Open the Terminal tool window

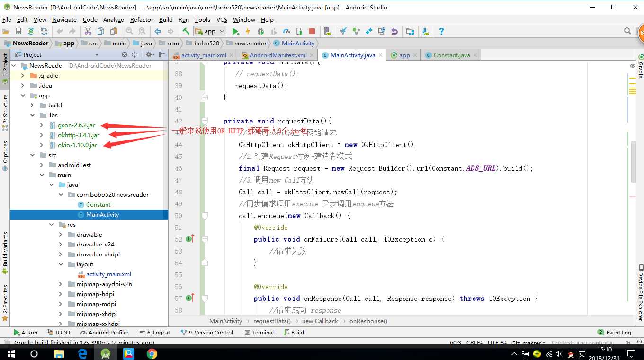coord(259,333)
